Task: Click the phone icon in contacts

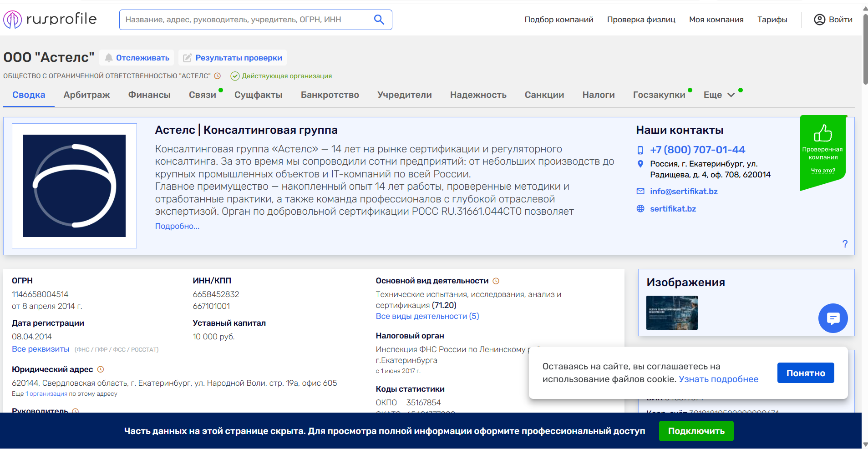Action: click(640, 150)
